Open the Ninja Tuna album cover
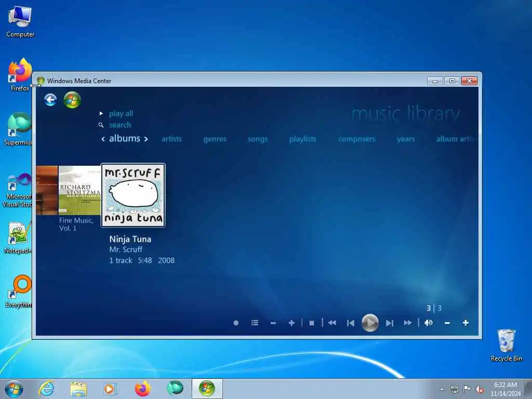532x399 pixels. click(133, 195)
